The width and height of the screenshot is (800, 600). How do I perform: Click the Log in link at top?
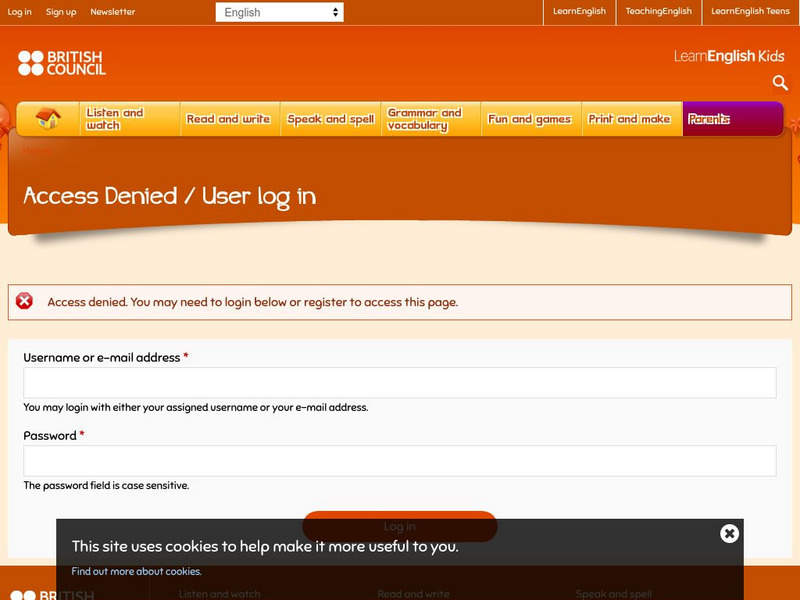coord(19,12)
